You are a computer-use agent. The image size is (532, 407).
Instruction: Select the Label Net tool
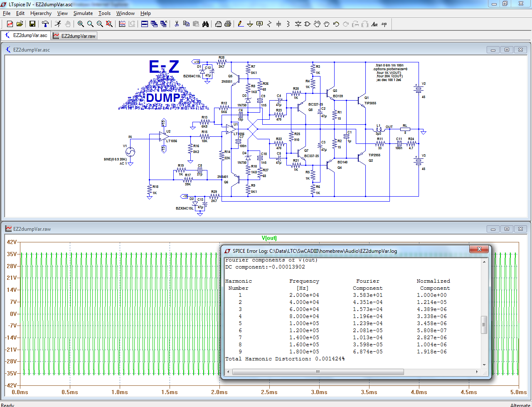[260, 24]
